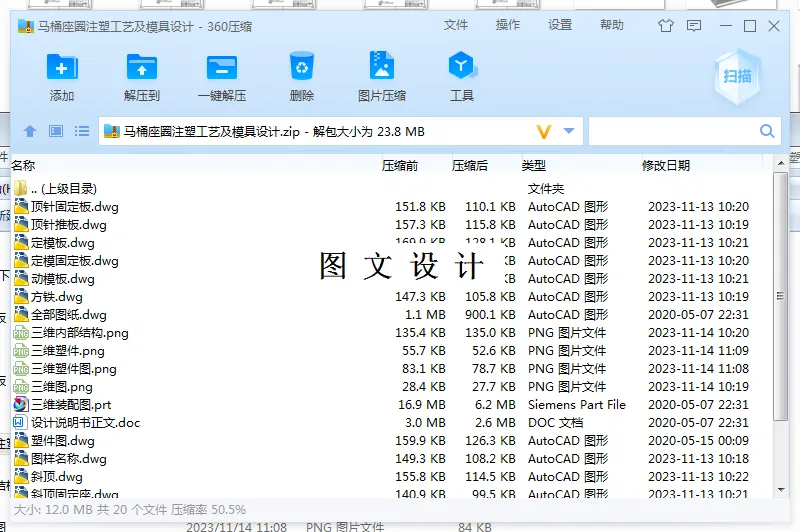Select file 斜顶.dwg

[391, 477]
